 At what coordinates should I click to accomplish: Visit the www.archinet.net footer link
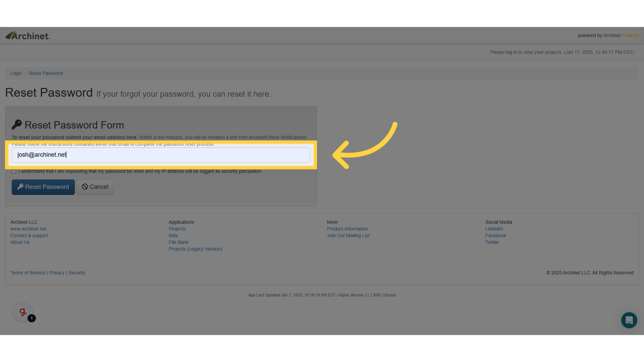[28, 229]
